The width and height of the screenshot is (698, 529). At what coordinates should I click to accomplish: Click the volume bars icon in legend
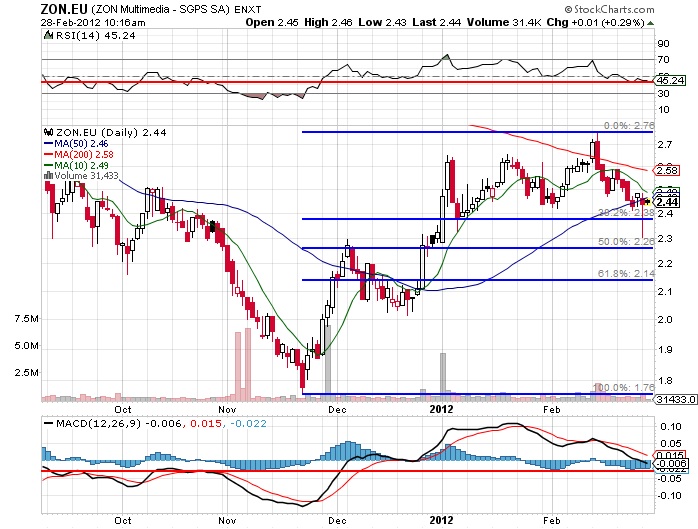[49, 175]
